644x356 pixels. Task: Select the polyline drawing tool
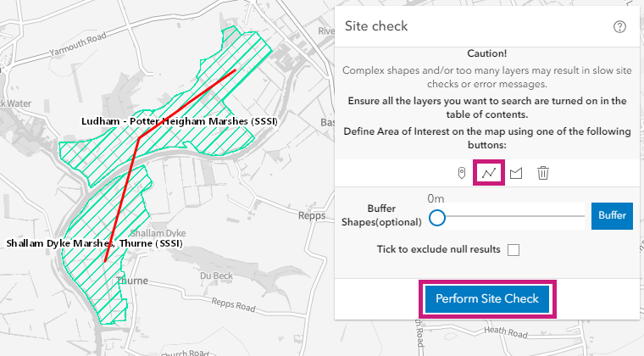(489, 173)
